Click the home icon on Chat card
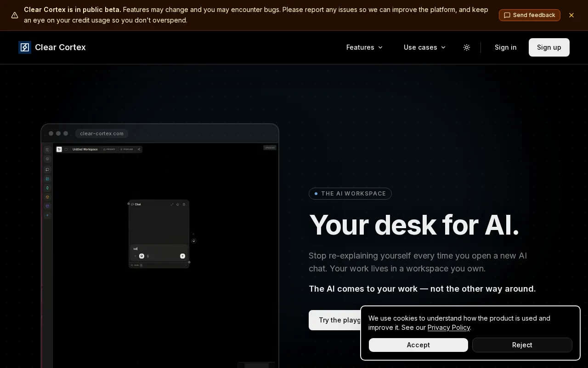This screenshot has height=368, width=588. [178, 204]
